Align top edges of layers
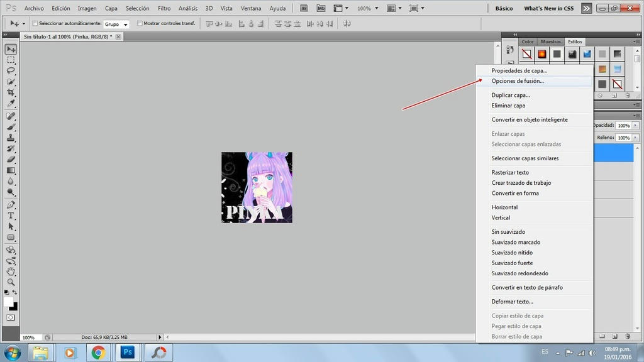The width and height of the screenshot is (644, 362). (209, 24)
